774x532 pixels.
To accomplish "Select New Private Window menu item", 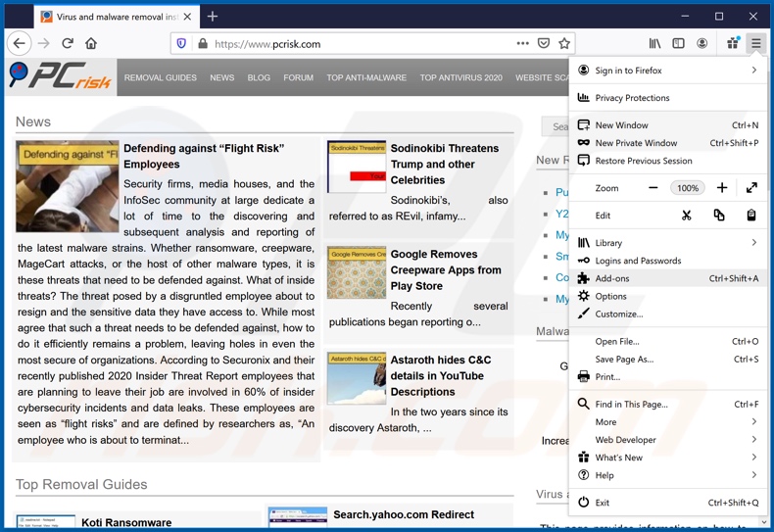I will (x=636, y=143).
